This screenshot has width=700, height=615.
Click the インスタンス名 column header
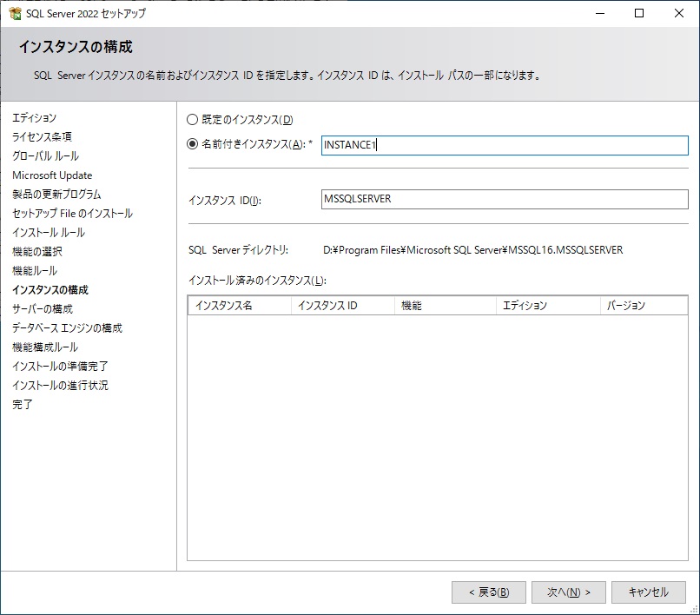point(240,306)
